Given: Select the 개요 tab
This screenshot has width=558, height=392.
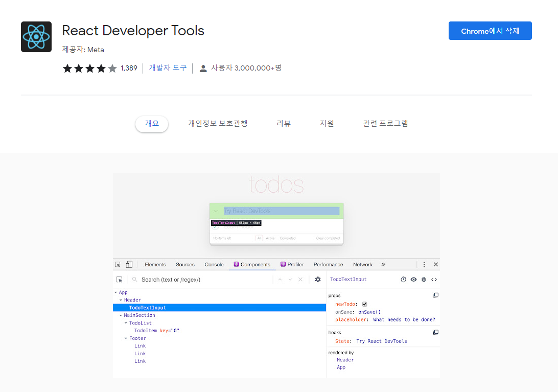Looking at the screenshot, I should click(152, 124).
